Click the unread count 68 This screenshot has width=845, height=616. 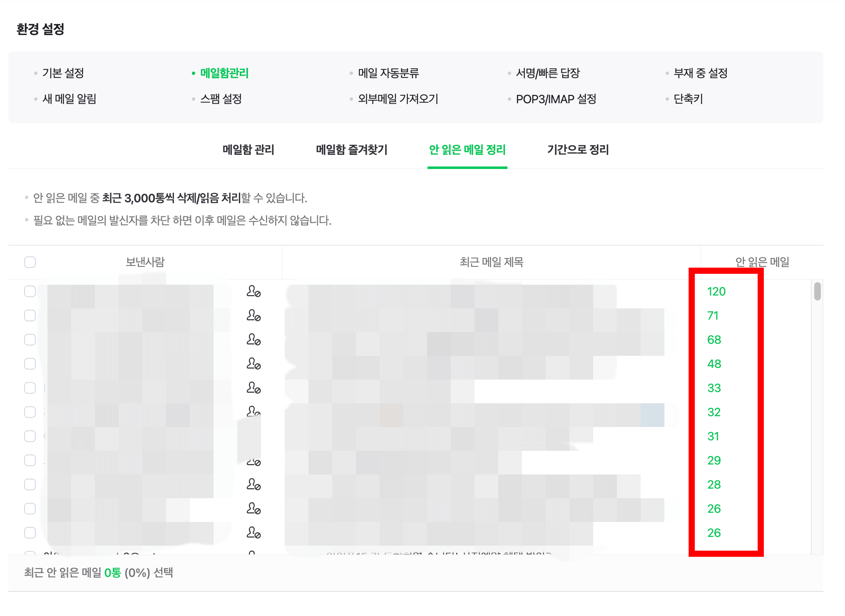(x=714, y=340)
